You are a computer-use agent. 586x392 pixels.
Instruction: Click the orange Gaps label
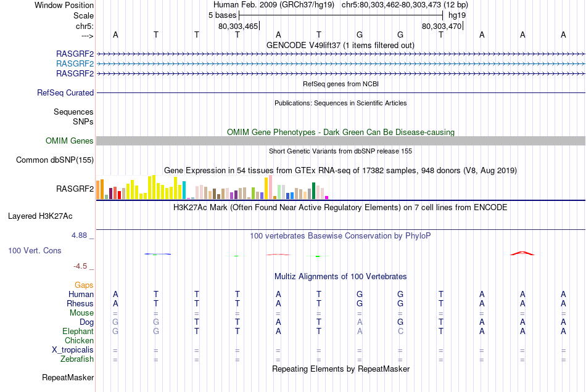click(x=84, y=285)
